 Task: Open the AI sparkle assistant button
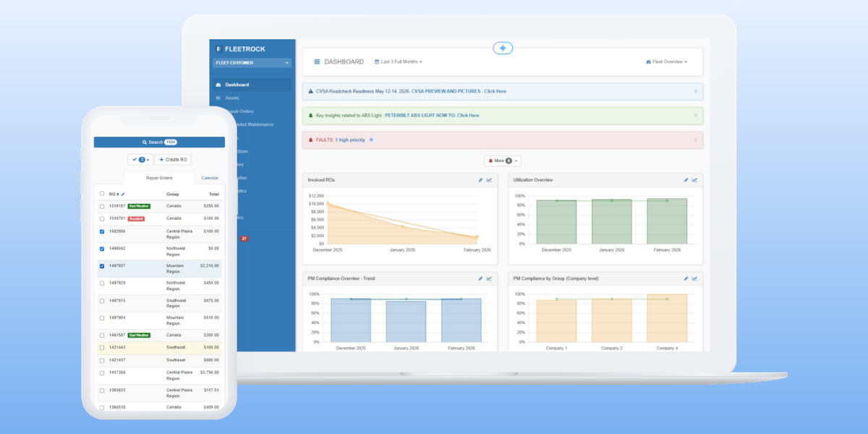click(x=503, y=48)
